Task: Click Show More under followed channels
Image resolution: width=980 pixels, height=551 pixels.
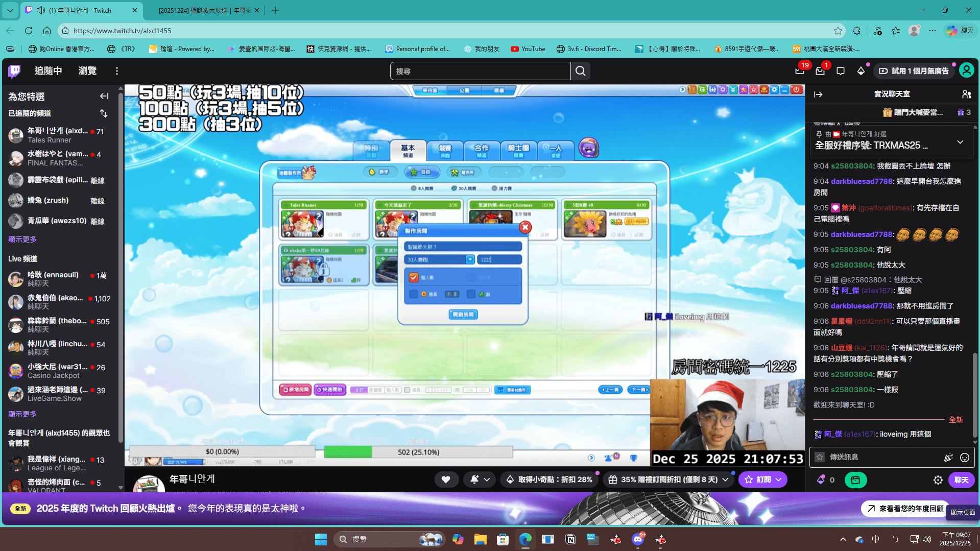Action: [22, 239]
